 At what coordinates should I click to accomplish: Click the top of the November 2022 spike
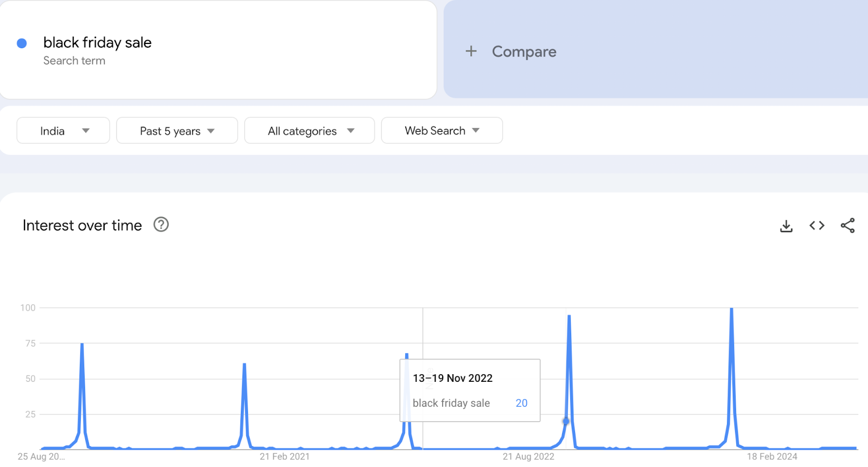point(569,316)
